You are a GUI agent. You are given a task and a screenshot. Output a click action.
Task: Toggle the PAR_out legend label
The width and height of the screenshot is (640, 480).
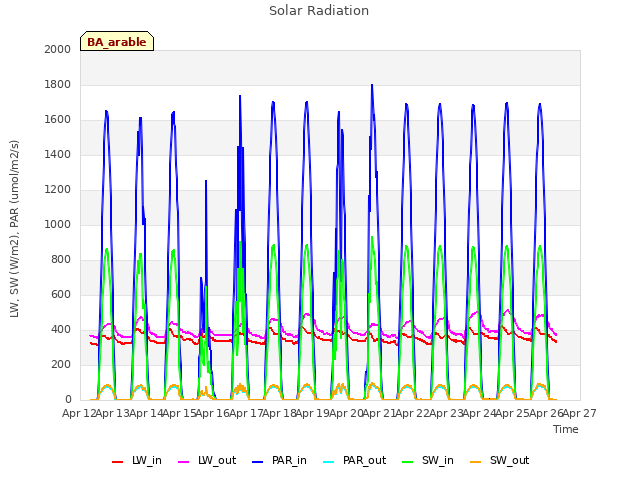click(364, 460)
